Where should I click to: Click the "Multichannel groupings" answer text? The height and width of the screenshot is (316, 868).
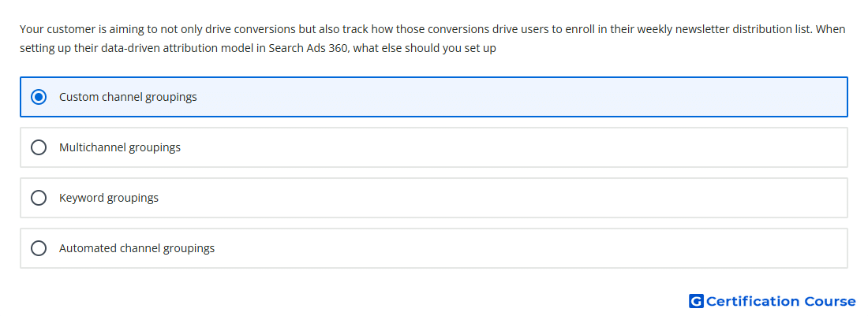click(120, 147)
